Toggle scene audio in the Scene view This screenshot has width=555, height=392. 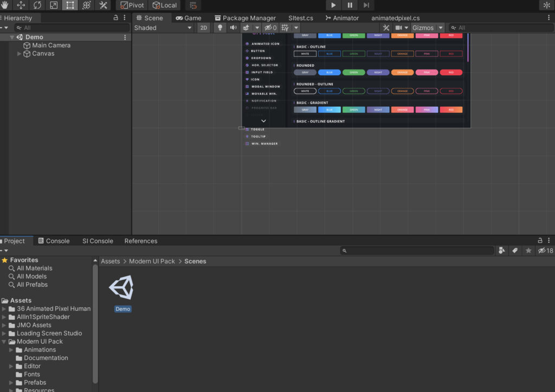[x=233, y=27]
